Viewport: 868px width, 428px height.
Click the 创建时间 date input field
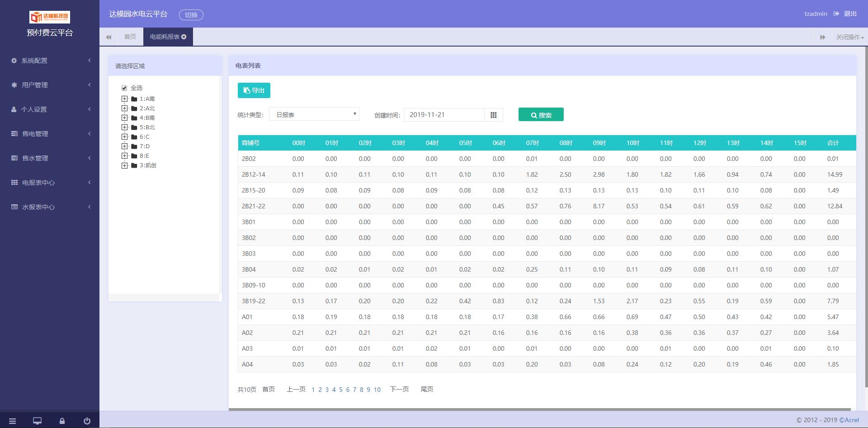(x=443, y=115)
